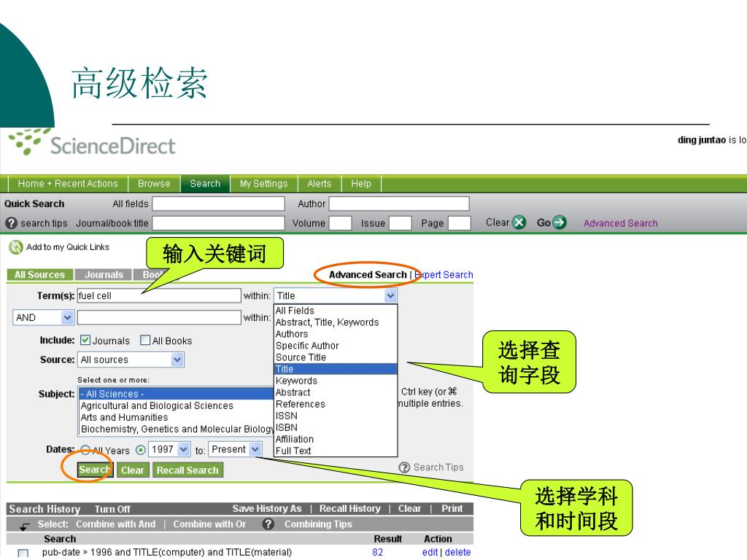This screenshot has width=747, height=560.
Task: Pick Keywords from the field list
Action: [x=336, y=381]
